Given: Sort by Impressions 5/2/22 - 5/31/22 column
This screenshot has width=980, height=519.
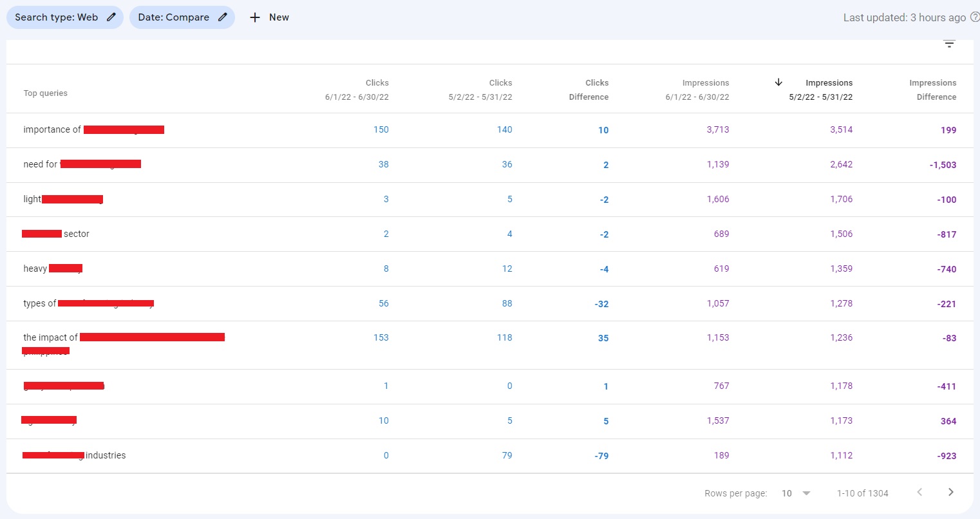Looking at the screenshot, I should click(x=821, y=90).
